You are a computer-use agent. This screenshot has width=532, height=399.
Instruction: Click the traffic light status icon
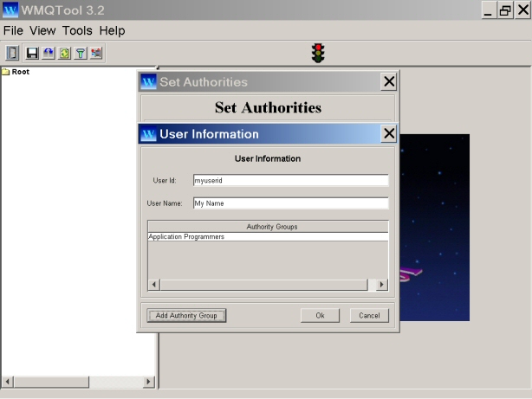(318, 53)
